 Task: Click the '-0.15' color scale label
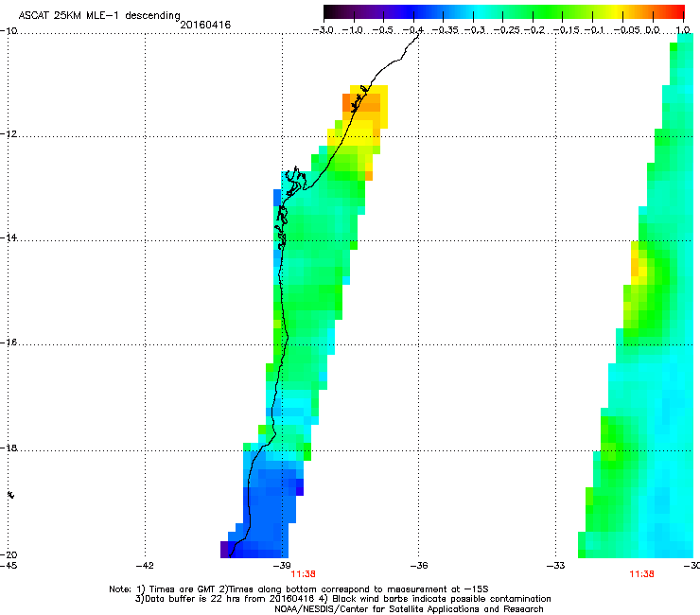click(x=567, y=30)
